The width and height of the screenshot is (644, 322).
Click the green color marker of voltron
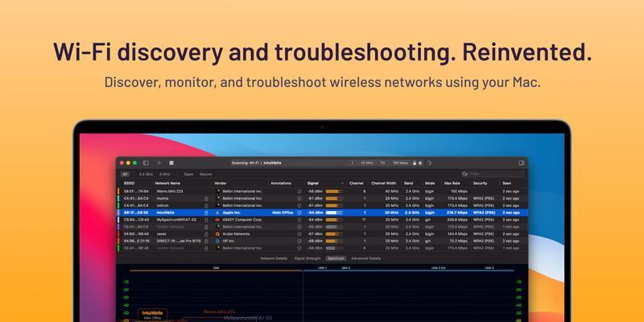pos(118,205)
